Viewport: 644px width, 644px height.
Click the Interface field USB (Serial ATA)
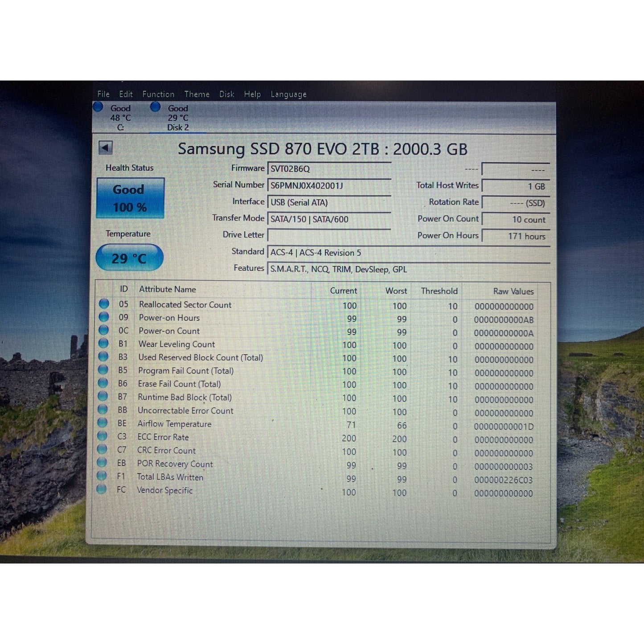329,202
